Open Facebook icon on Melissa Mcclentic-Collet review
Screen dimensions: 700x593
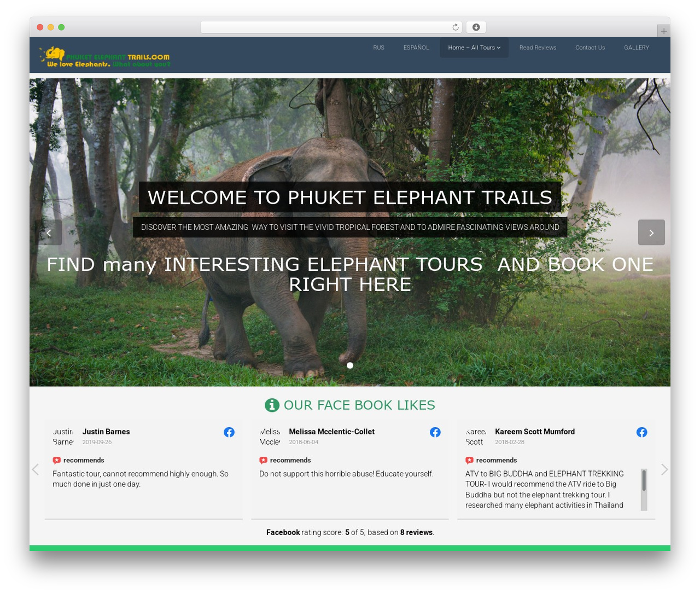[435, 432]
